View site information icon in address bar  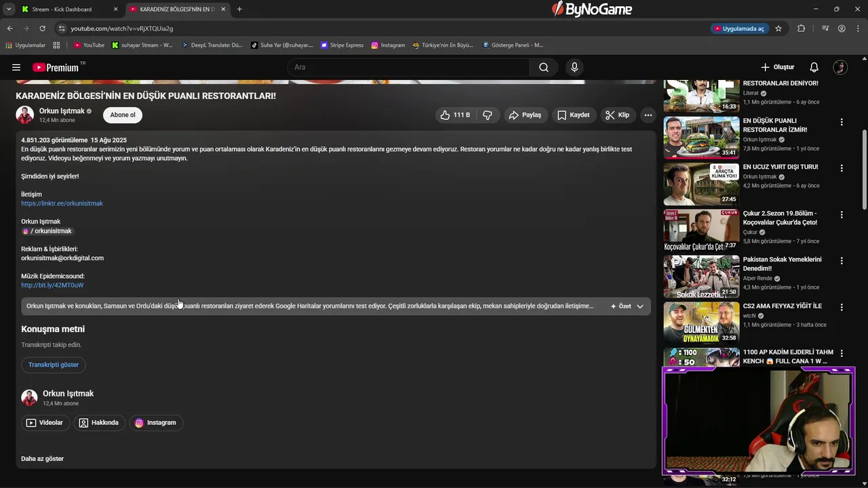point(62,28)
